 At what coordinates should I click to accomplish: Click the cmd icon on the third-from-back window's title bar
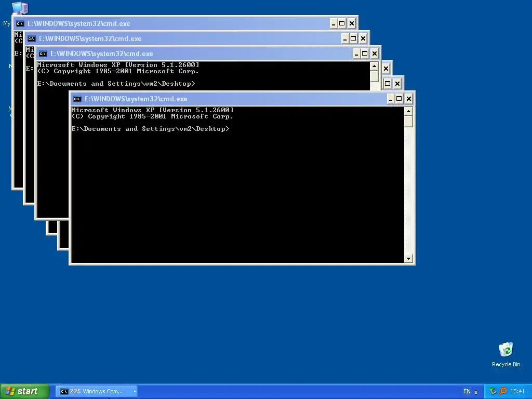[43, 54]
